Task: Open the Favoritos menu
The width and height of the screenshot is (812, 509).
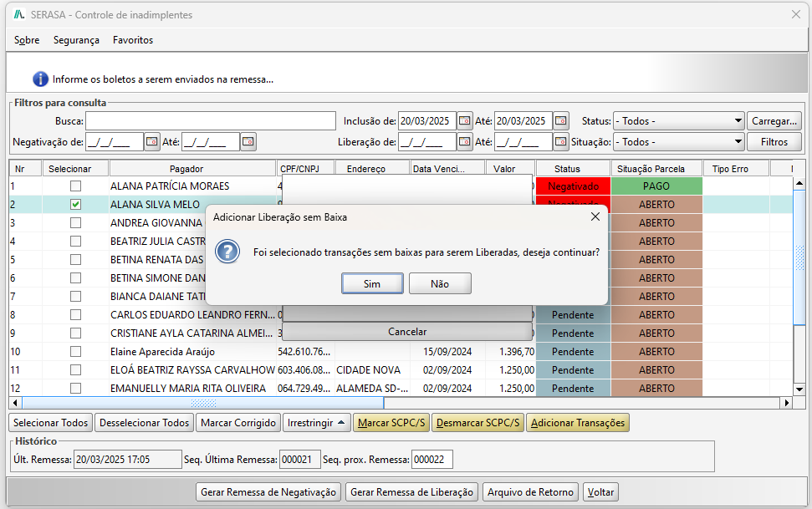Action: (133, 40)
